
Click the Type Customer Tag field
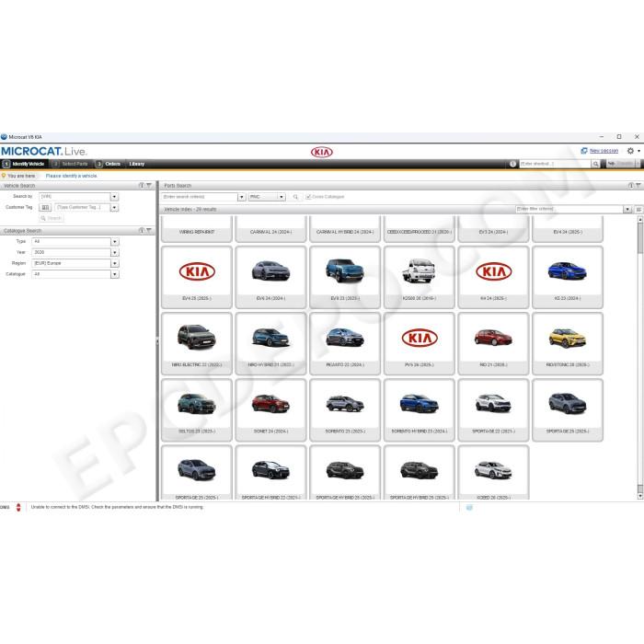click(x=82, y=207)
